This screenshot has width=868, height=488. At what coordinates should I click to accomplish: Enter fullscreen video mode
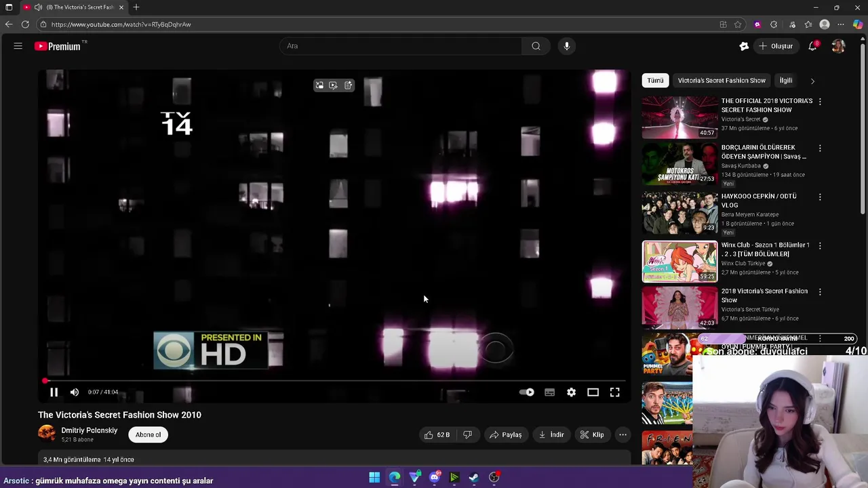(614, 392)
